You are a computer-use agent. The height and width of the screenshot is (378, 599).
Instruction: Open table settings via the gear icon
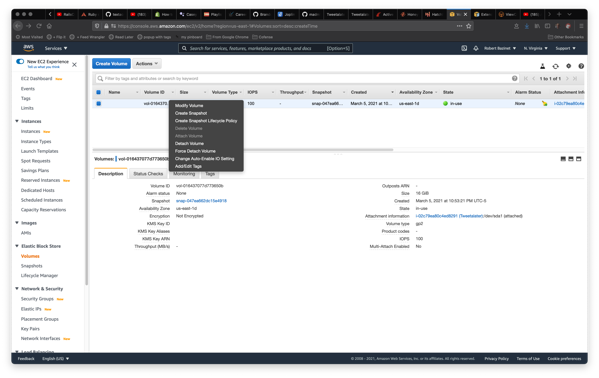pos(568,66)
